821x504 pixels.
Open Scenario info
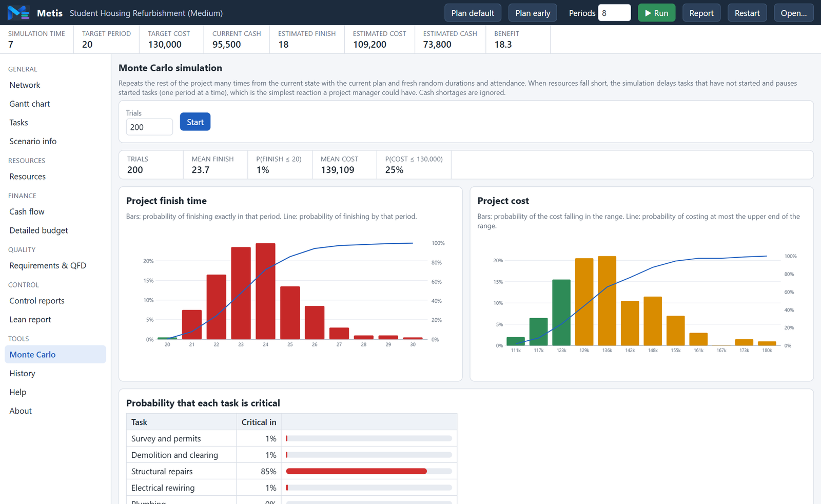tap(55, 141)
